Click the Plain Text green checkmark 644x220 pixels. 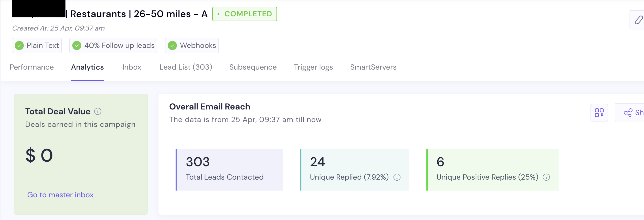tap(19, 45)
